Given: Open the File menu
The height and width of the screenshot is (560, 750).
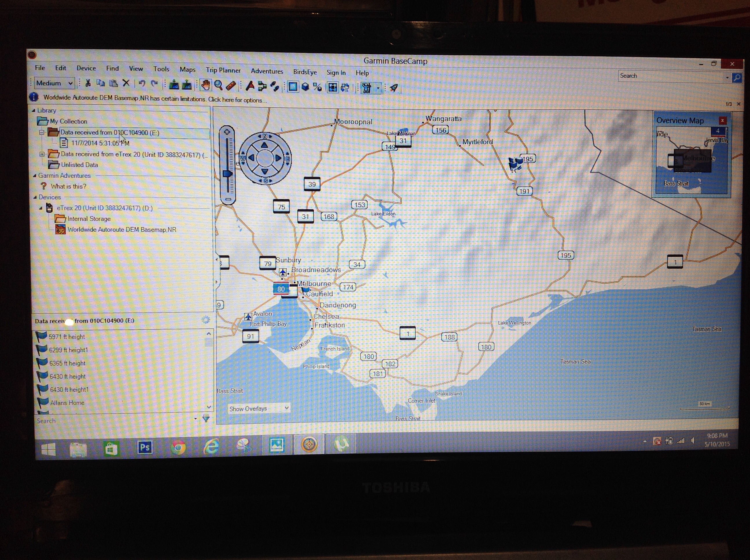Looking at the screenshot, I should click(40, 68).
